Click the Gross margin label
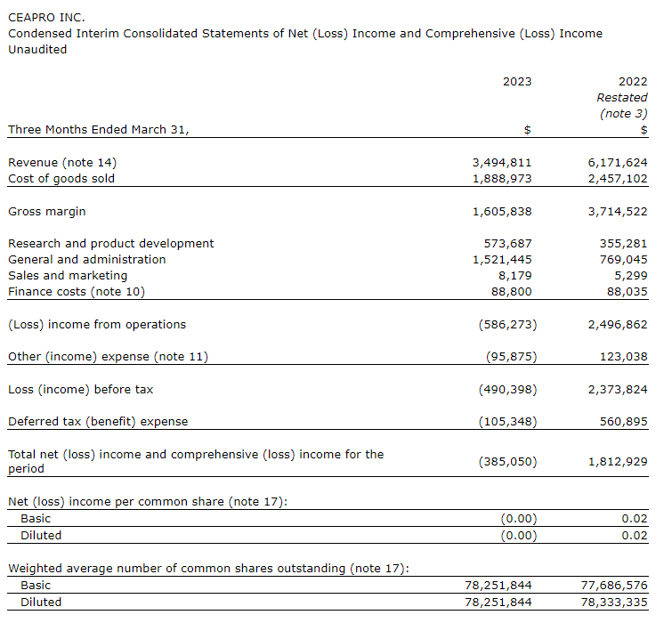672x623 pixels. click(x=46, y=212)
